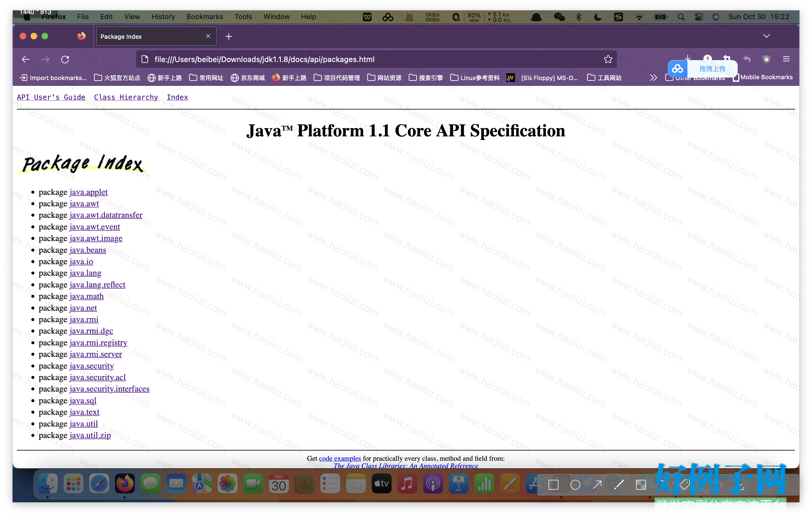Open the java.lang.reflect package link
The width and height of the screenshot is (812, 517).
click(x=97, y=285)
